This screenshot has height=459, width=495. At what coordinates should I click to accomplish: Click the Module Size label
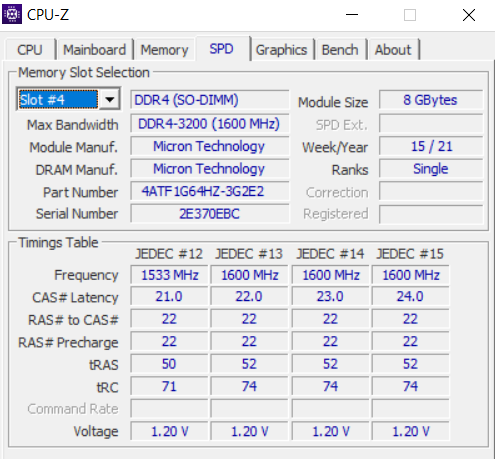pyautogui.click(x=333, y=102)
